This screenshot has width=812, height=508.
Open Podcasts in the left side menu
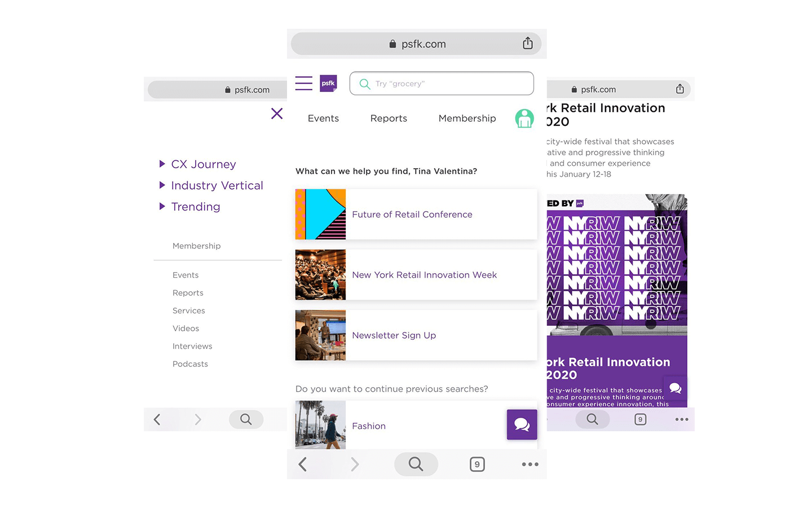190,364
